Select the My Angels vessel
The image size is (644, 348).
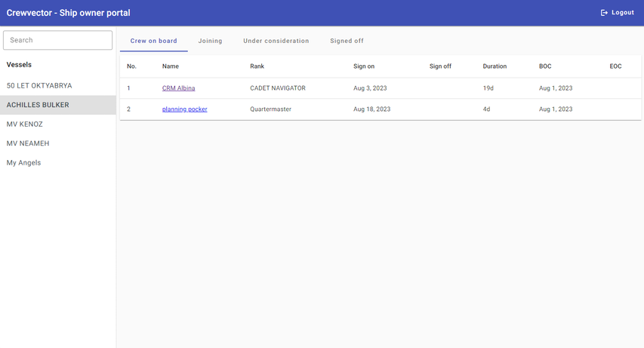coord(24,163)
